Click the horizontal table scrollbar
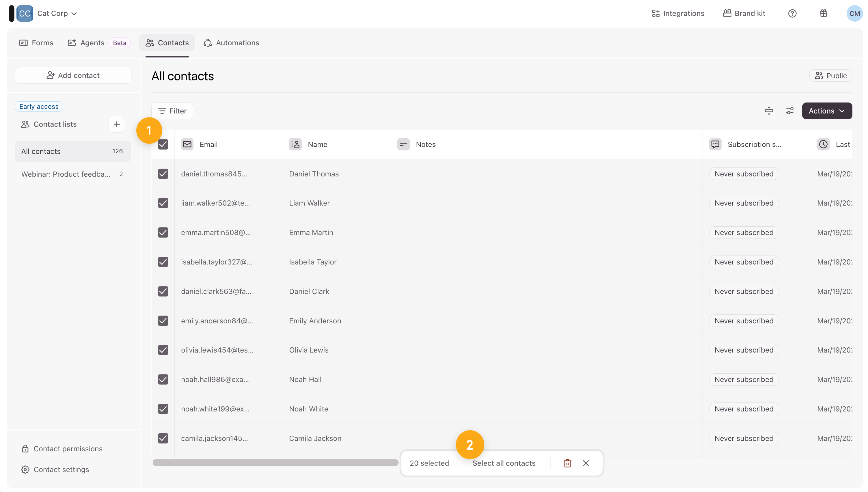 275,463
